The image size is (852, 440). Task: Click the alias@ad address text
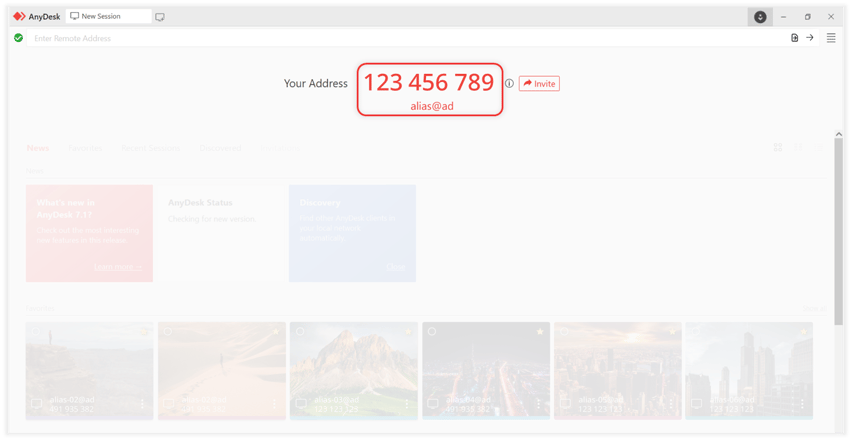point(432,106)
